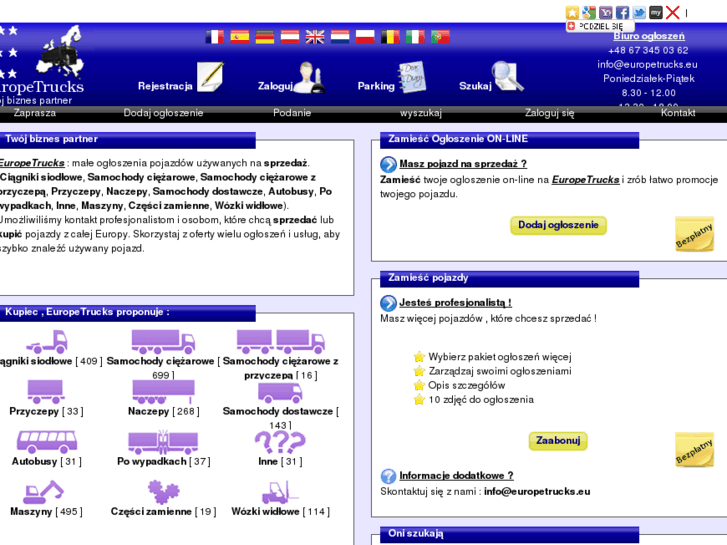This screenshot has height=545, width=727.
Task: Open Rejestracja notepad icon
Action: coord(210,77)
